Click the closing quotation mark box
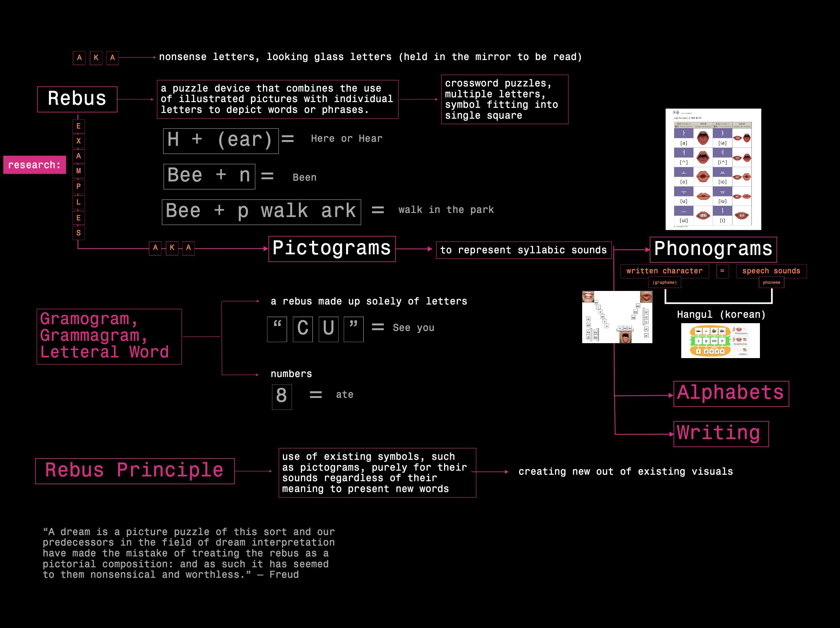Screen dimensions: 840x628 [x=354, y=329]
